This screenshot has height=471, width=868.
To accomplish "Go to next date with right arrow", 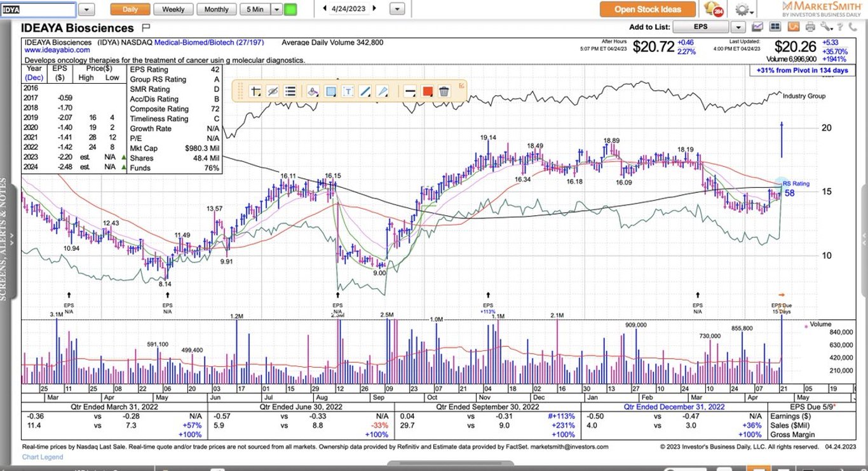I will click(x=374, y=8).
